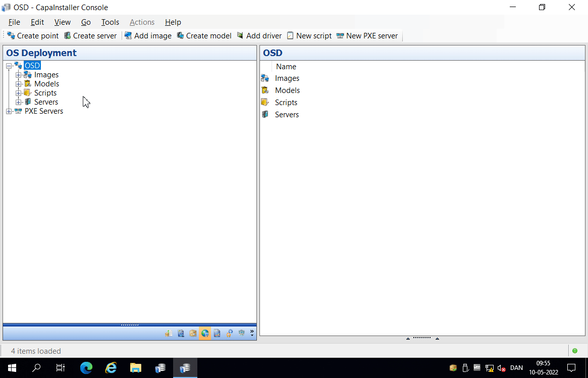Click the New PXE server toolbar button
This screenshot has width=588, height=378.
coord(367,36)
